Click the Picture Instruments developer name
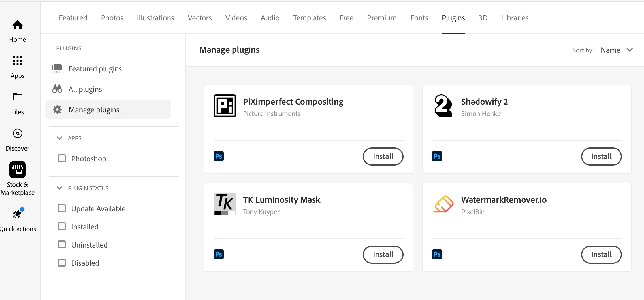The width and height of the screenshot is (644, 300). click(x=272, y=113)
